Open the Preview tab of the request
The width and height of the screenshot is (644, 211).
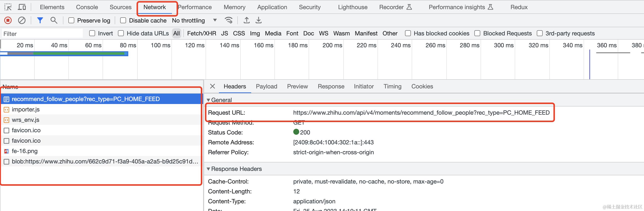pos(297,86)
